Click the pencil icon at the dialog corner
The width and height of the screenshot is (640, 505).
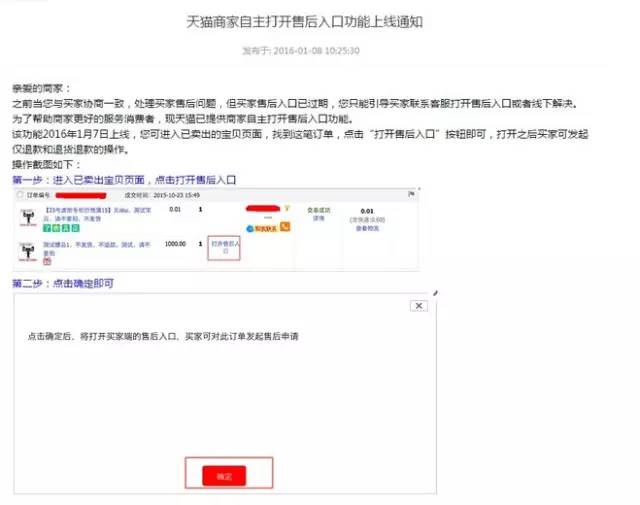pyautogui.click(x=435, y=293)
